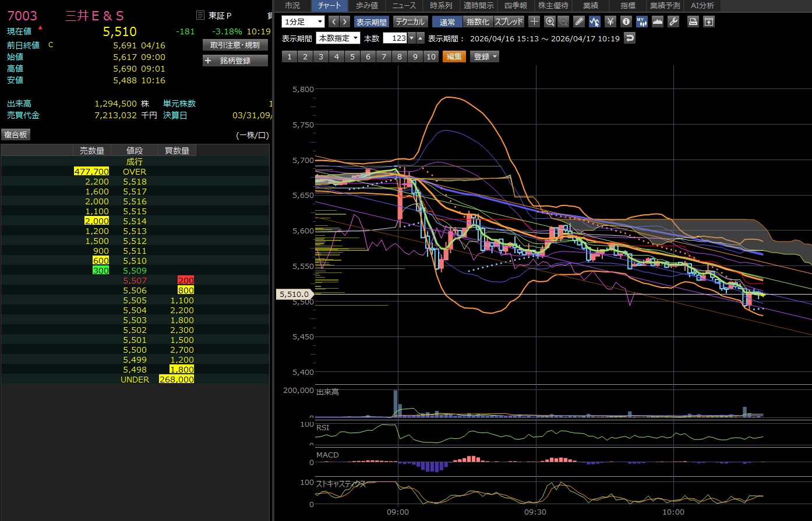The image size is (812, 521).
Task: Zoom in on the chart
Action: tap(549, 22)
